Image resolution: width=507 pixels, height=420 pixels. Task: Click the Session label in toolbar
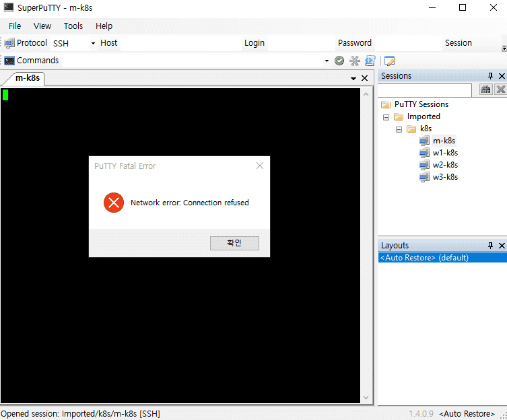pyautogui.click(x=458, y=43)
